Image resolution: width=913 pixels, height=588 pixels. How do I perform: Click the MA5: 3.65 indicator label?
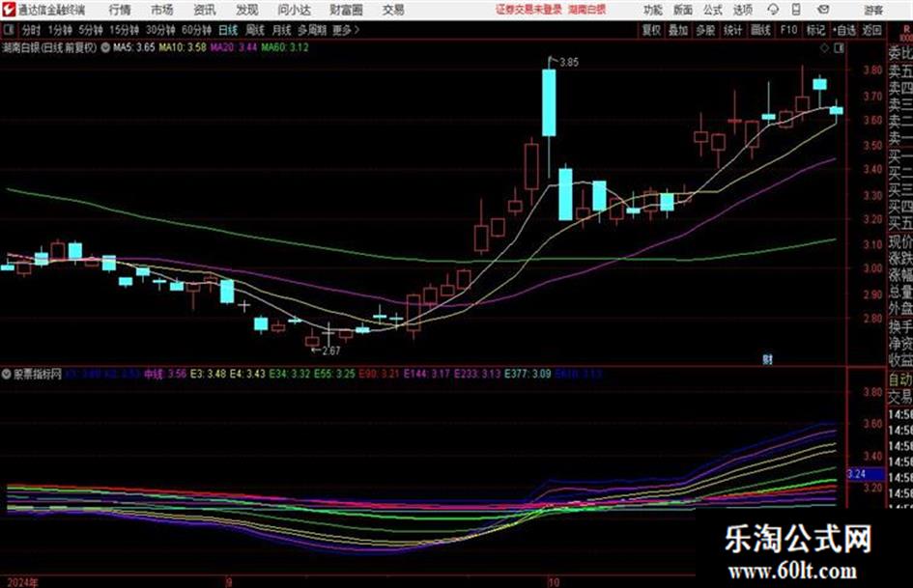click(134, 47)
